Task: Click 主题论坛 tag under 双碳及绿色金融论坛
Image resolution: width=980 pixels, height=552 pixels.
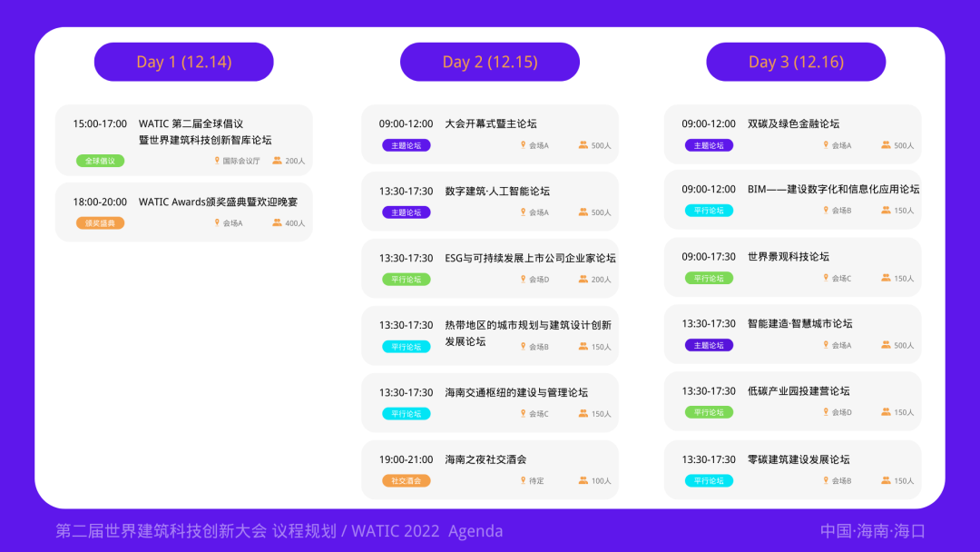Action: 709,145
